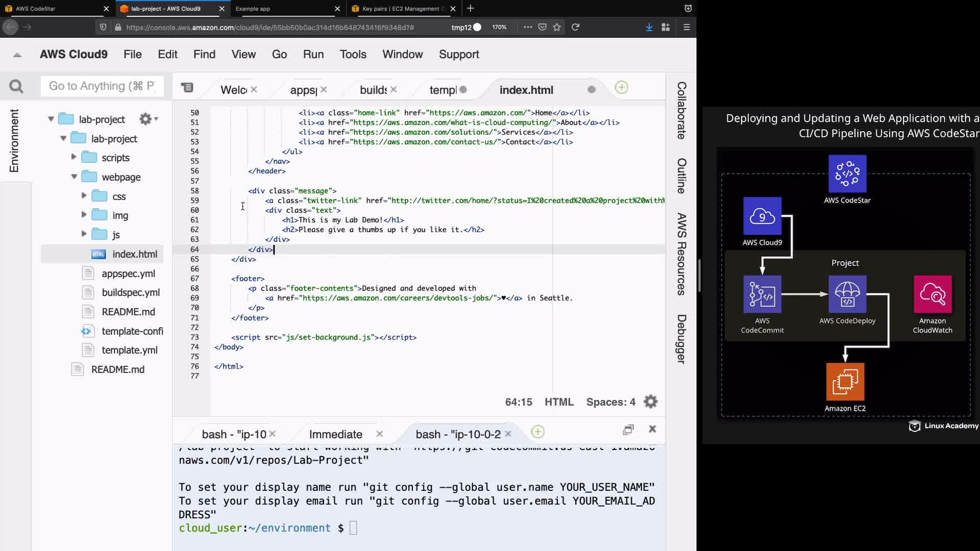Open a new terminal tab with plus icon
This screenshot has height=551, width=980.
pos(537,432)
